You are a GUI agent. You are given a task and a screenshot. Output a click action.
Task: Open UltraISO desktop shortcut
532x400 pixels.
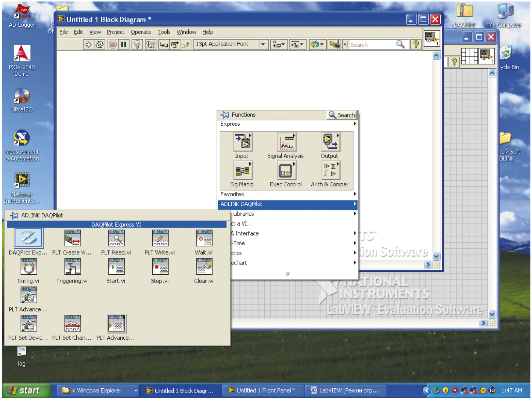(22, 100)
